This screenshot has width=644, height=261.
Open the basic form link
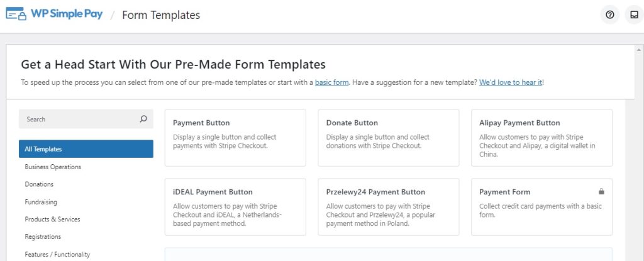point(331,82)
